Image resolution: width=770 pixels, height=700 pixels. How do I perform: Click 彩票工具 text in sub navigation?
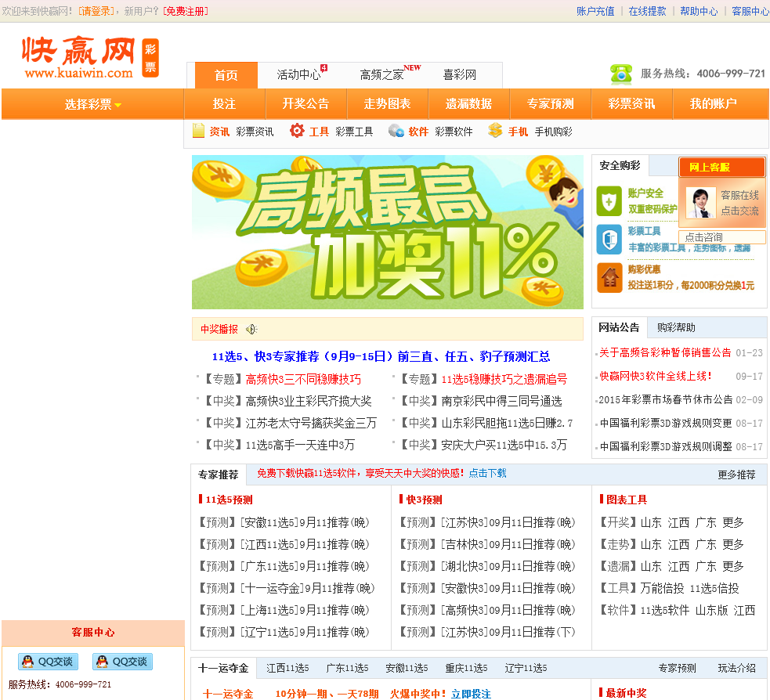pyautogui.click(x=354, y=132)
